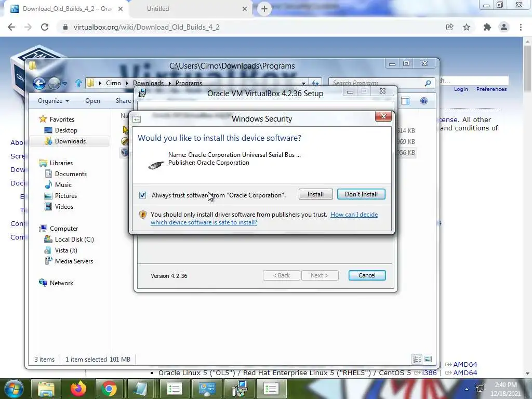Click OL5 i386 download link
This screenshot has width=532, height=399.
[429, 373]
